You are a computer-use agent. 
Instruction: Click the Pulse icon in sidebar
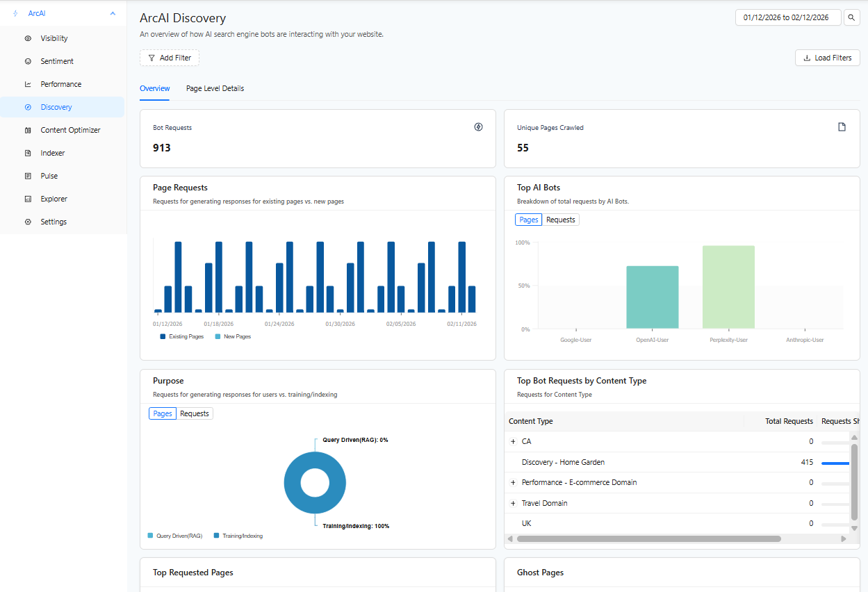(28, 176)
